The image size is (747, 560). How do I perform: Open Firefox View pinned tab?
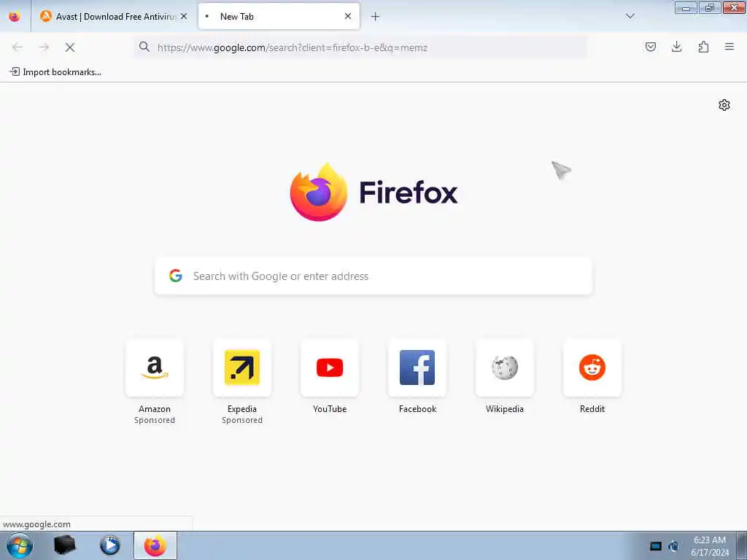click(x=15, y=16)
